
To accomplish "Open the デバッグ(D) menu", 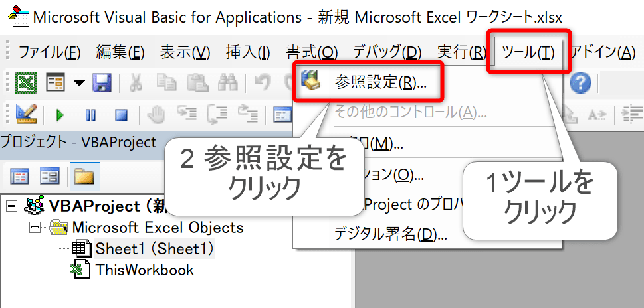I will [387, 52].
